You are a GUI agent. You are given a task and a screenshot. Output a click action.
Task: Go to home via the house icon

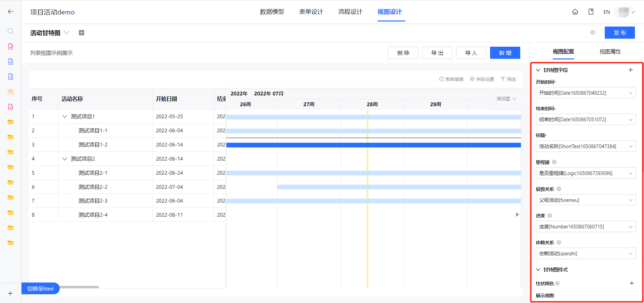pos(575,12)
